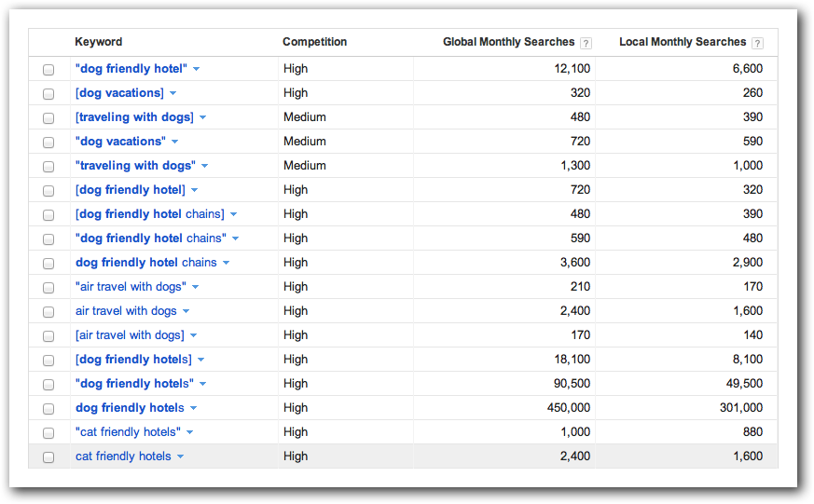The height and width of the screenshot is (504, 814).
Task: Open the "dog friendly hotel" quoted keyword link
Action: coord(131,68)
